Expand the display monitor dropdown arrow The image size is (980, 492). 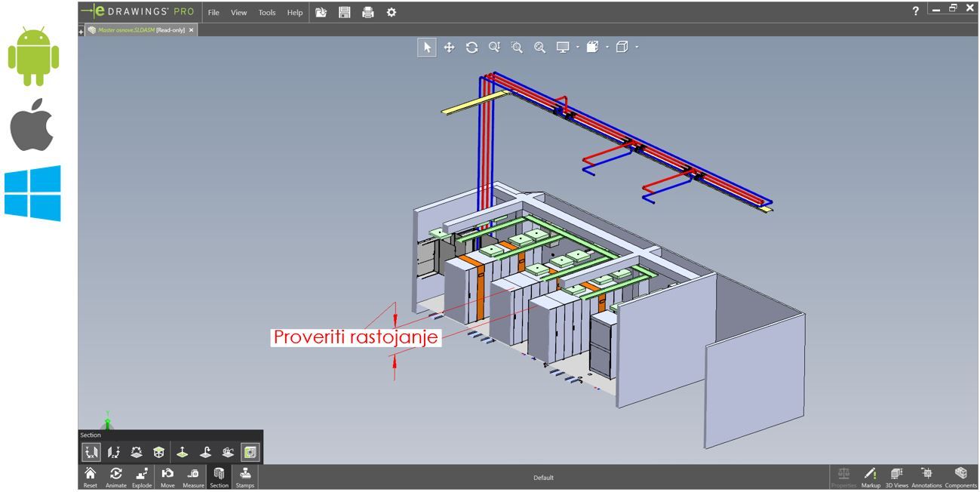[578, 48]
